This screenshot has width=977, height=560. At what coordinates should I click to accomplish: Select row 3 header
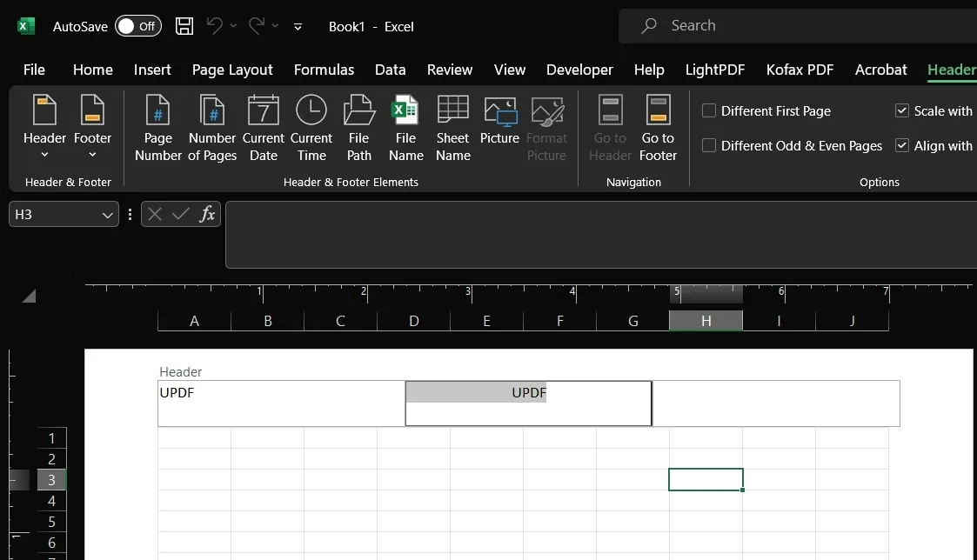point(51,480)
